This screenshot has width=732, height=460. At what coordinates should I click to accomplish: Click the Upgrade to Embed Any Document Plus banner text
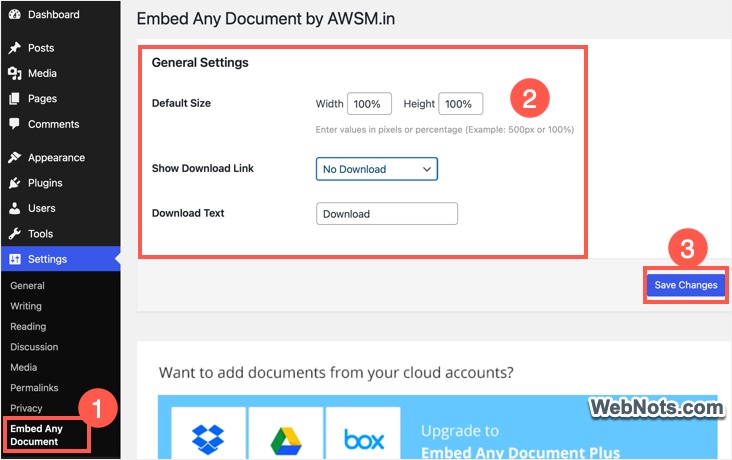[521, 441]
